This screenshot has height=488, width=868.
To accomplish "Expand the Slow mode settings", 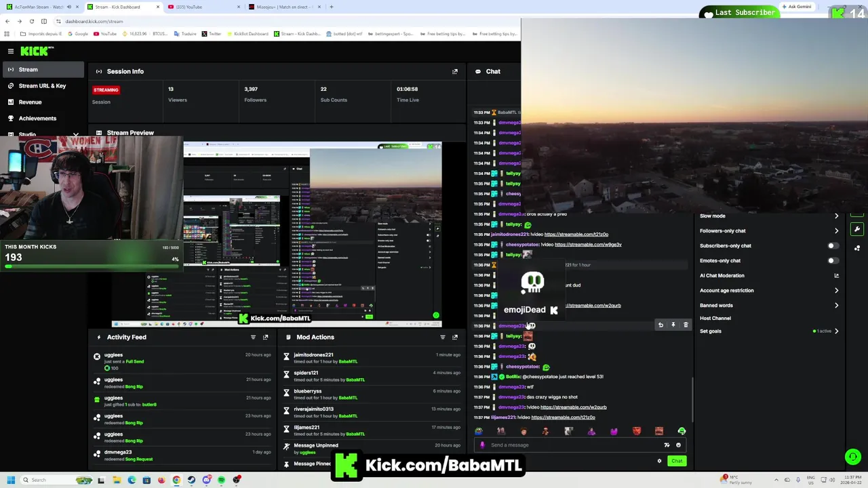I will tap(836, 216).
